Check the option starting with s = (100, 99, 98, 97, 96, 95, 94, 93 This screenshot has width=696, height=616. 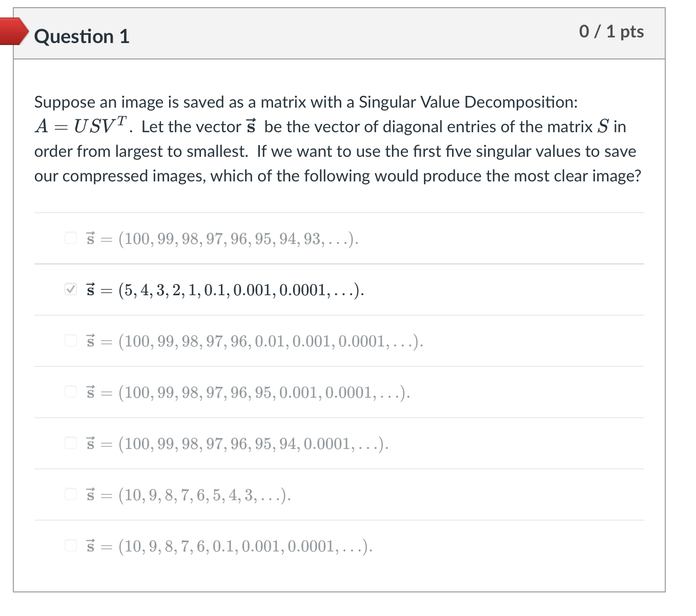(x=70, y=237)
